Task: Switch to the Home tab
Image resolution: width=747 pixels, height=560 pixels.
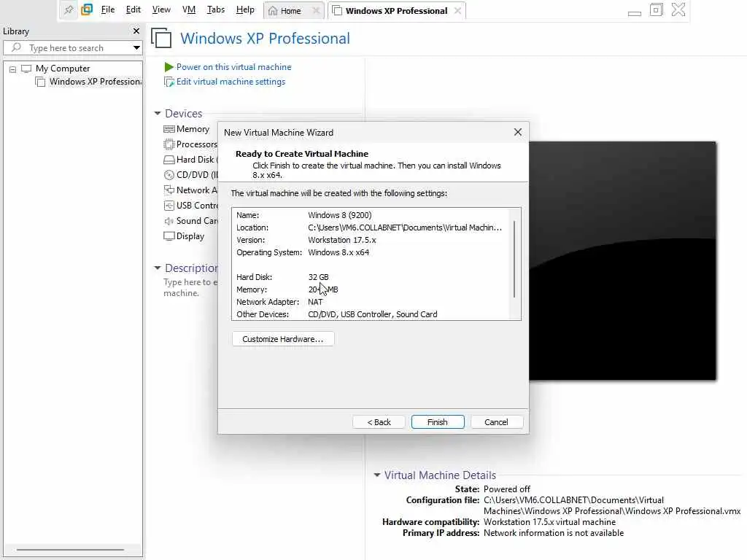Action: 290,11
